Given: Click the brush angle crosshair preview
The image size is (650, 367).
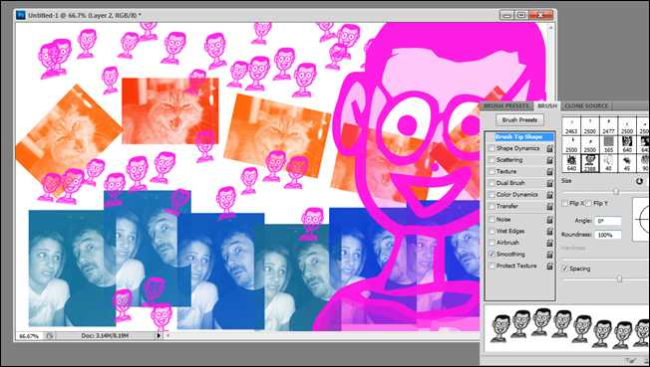Looking at the screenshot, I should (641, 219).
